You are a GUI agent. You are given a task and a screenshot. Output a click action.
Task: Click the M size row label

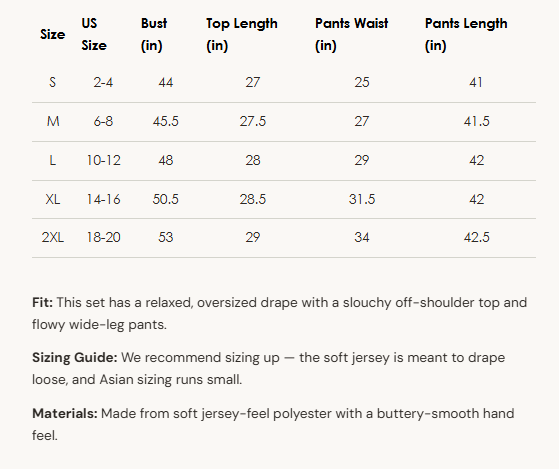tap(53, 122)
